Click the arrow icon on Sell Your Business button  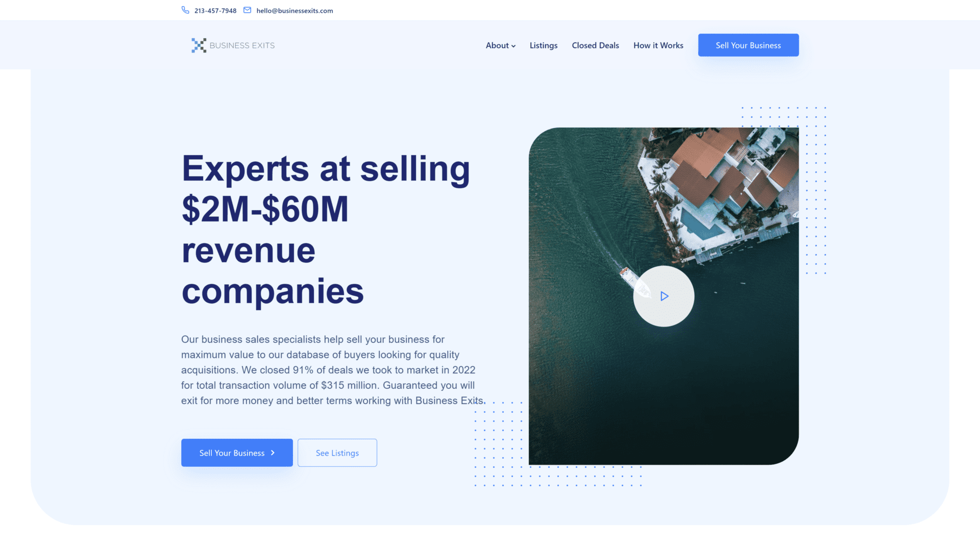275,452
